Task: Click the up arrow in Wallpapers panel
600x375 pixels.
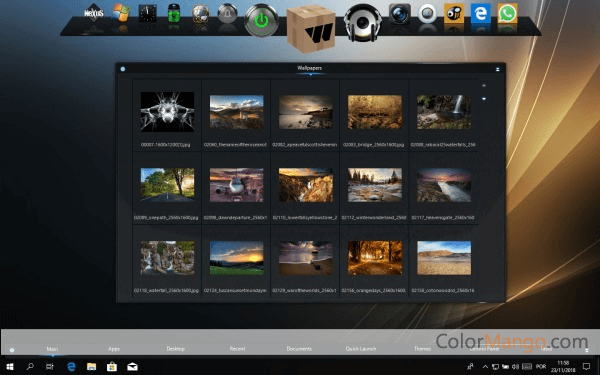Action: pyautogui.click(x=484, y=85)
